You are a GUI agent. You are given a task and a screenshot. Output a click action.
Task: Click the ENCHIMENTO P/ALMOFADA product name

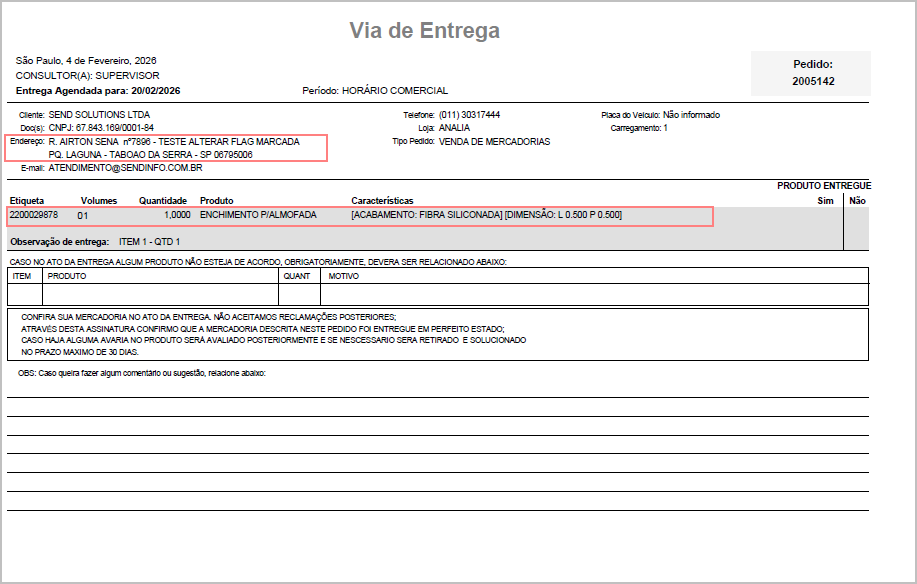258,215
